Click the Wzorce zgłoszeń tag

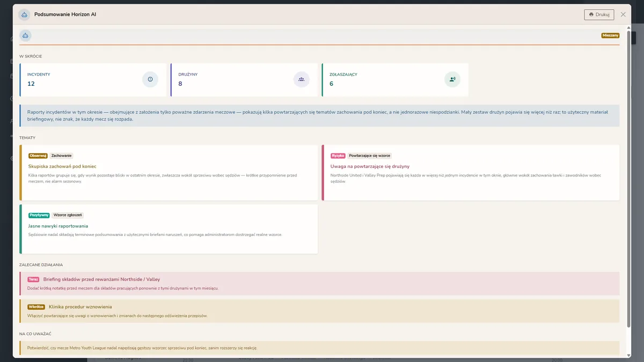click(x=68, y=215)
